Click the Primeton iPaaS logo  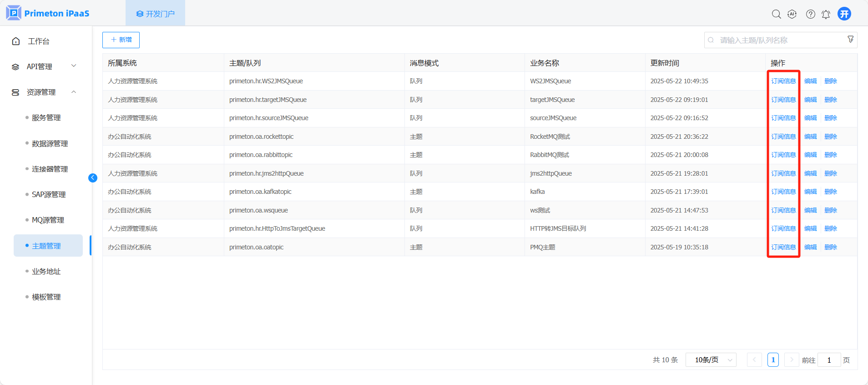[48, 13]
